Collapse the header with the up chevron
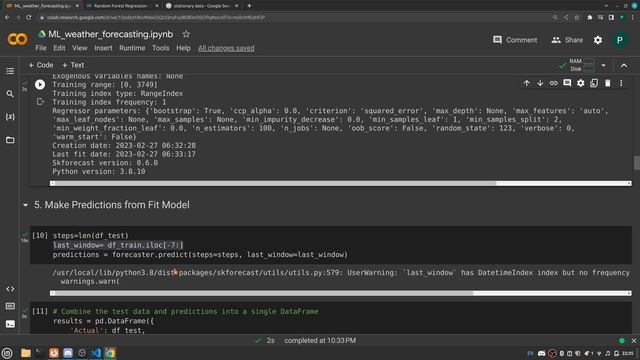Screen dimensions: 640x360 pyautogui.click(x=624, y=65)
